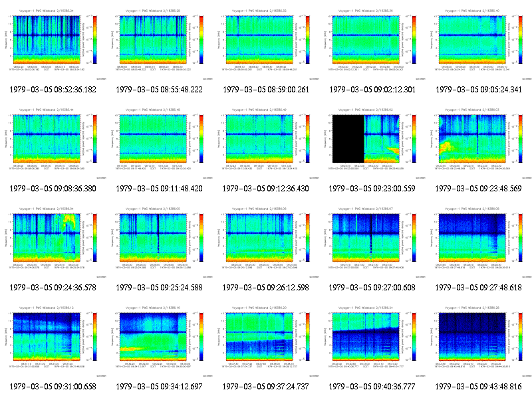Viewport: 532px width, 396px height.
Task: Click the color scale bar of the 09:43:48.816 plot
Action: [521, 337]
